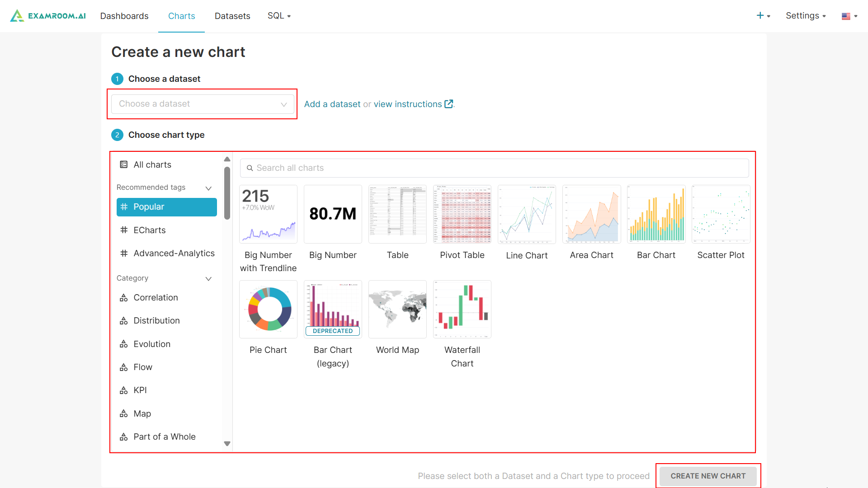Go to the Dashboards tab
Viewport: 868px width, 488px height.
pos(124,16)
